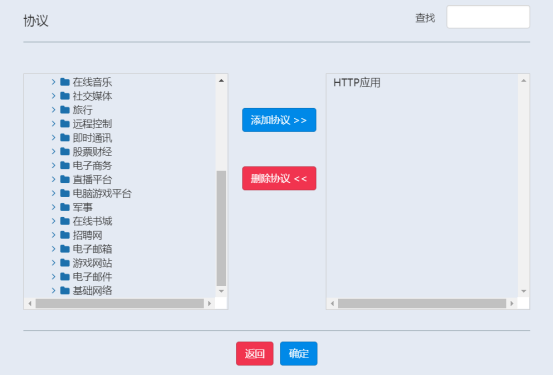This screenshot has width=553, height=376.
Task: Select the 电子商务 label
Action: pos(92,165)
